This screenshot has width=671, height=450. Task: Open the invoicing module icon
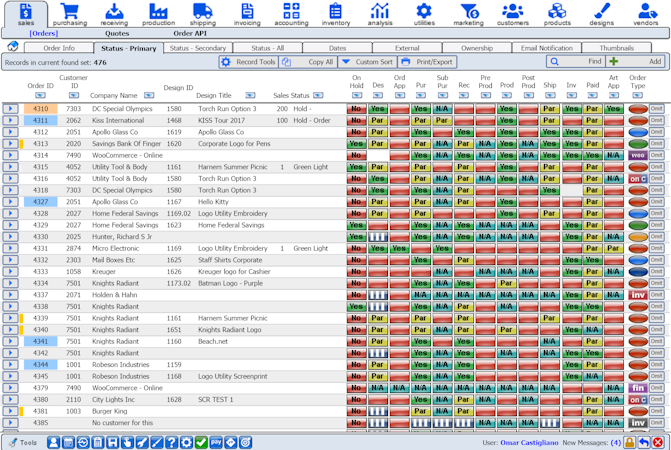pos(247,11)
